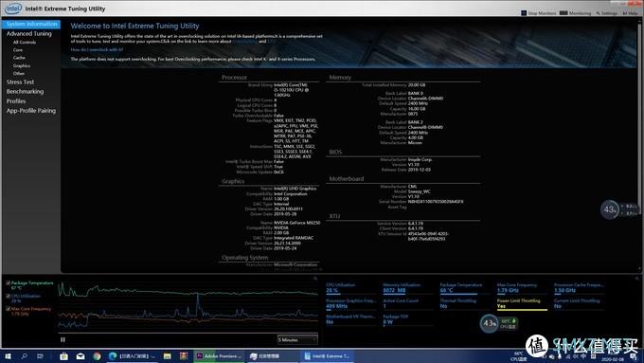Image resolution: width=644 pixels, height=363 pixels.
Task: Click the system info panel scrollbar
Action: click(x=639, y=144)
